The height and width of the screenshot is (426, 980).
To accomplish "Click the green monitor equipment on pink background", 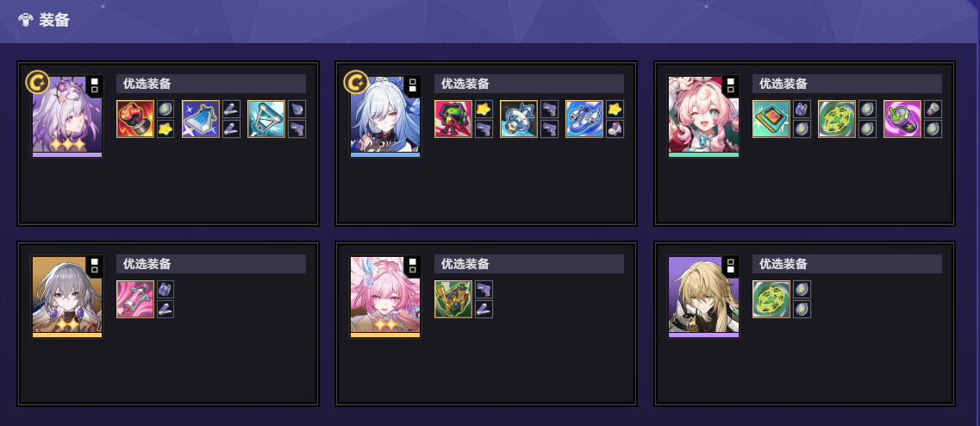I will (x=453, y=119).
